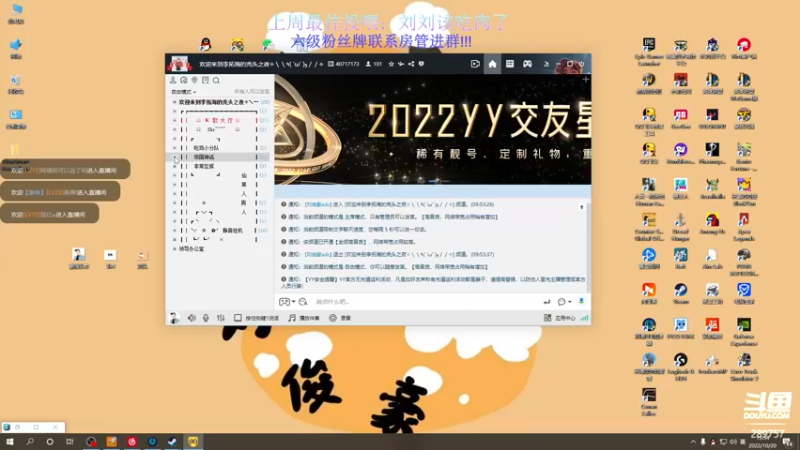The image size is (800, 450).
Task: Open the Task View taskbar button
Action: tap(70, 442)
